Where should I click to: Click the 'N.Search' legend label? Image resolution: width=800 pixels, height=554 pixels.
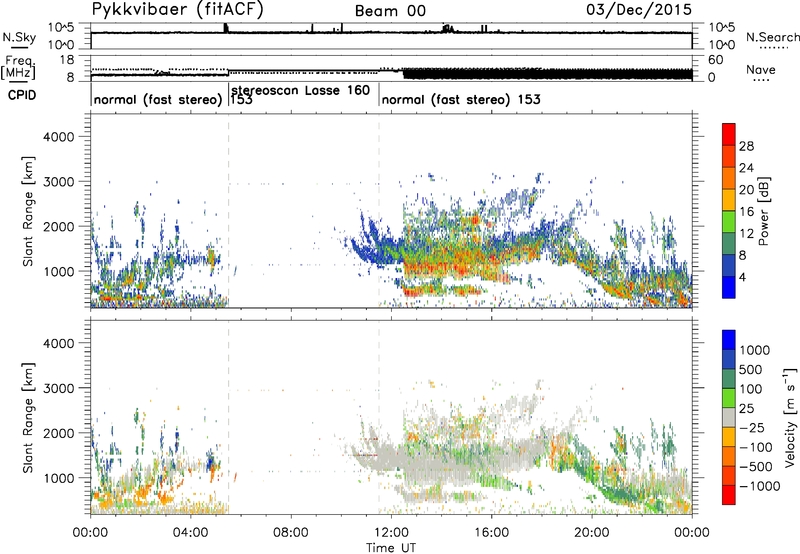point(772,37)
